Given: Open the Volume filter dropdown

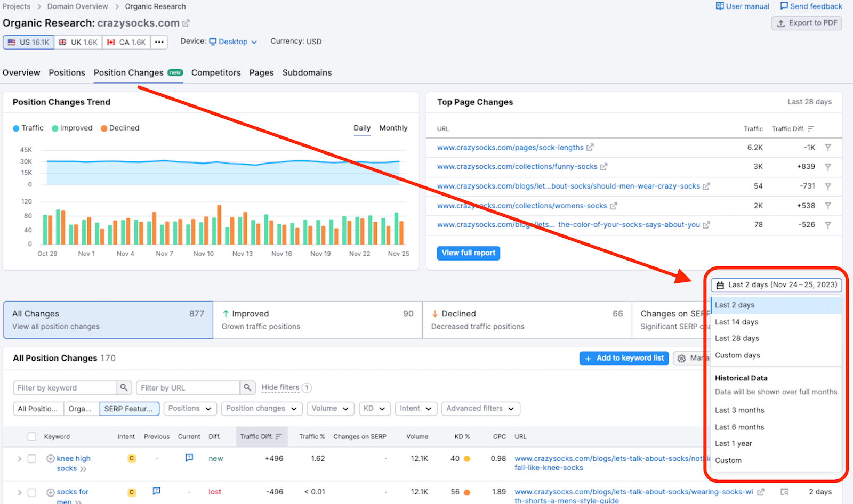Looking at the screenshot, I should (x=331, y=409).
